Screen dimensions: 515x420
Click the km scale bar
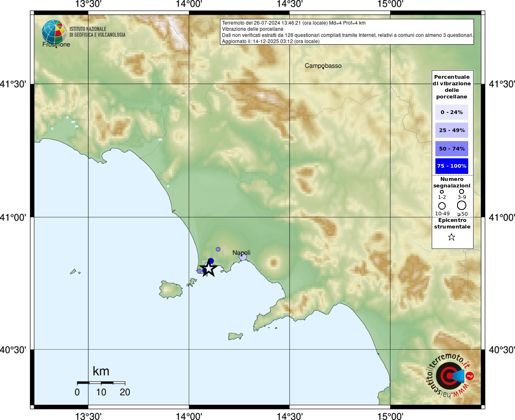click(x=101, y=383)
